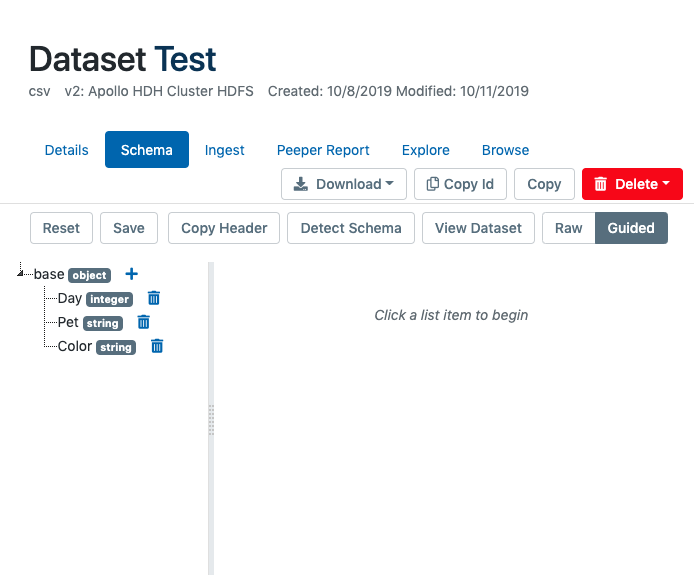
Task: Delete the Pet string field
Action: pyautogui.click(x=143, y=322)
